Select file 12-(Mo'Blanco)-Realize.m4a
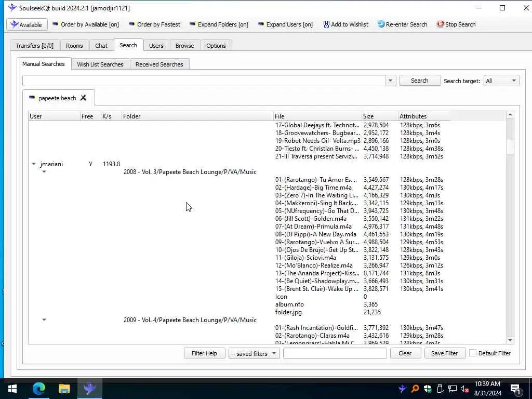Viewport: 532px width, 399px height. (314, 265)
